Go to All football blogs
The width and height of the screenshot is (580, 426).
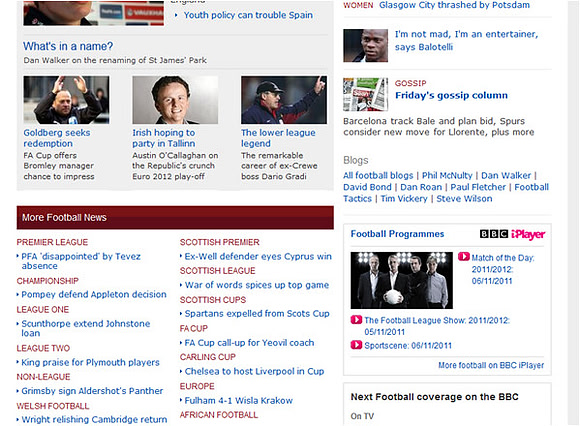coord(378,175)
